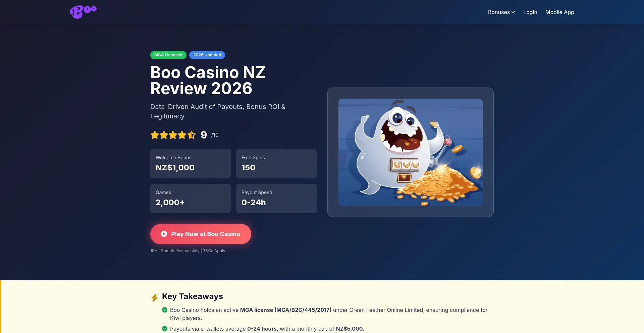Click the lightning bolt beside Key Takeaways
This screenshot has height=333, width=644.
click(x=155, y=297)
